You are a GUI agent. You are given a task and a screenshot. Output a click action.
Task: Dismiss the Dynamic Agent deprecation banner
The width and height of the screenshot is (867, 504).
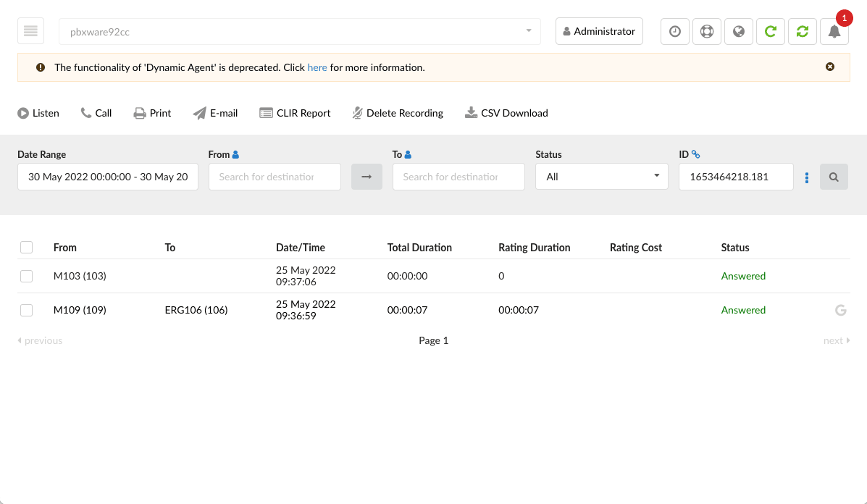[x=830, y=67]
